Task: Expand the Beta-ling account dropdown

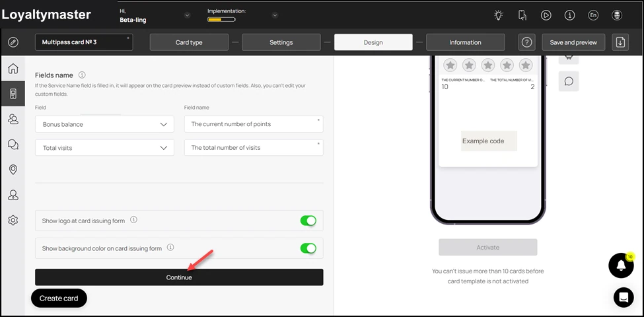Action: pos(188,16)
